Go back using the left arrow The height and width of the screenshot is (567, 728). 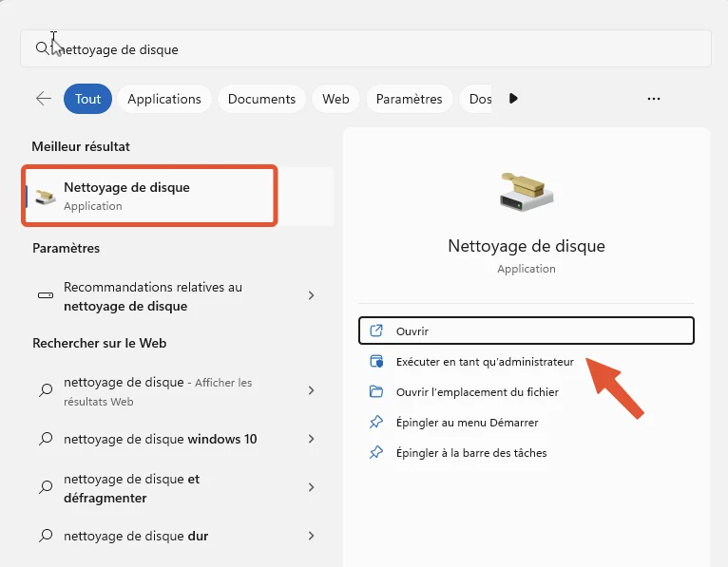point(44,99)
